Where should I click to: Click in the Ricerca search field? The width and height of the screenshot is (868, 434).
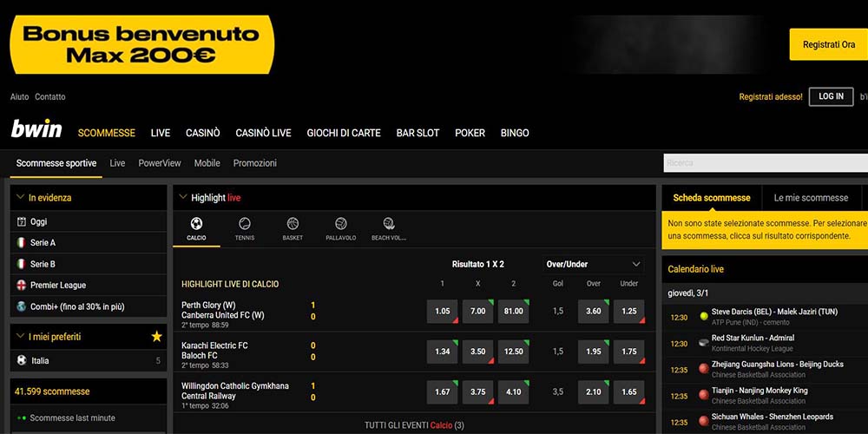coord(764,163)
